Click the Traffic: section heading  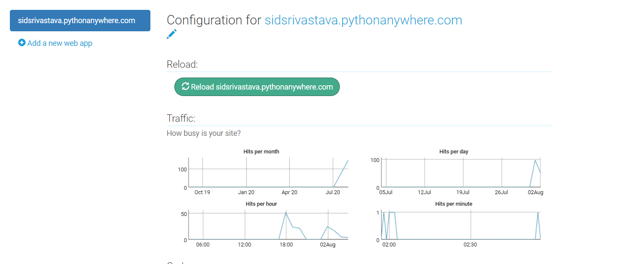(181, 118)
